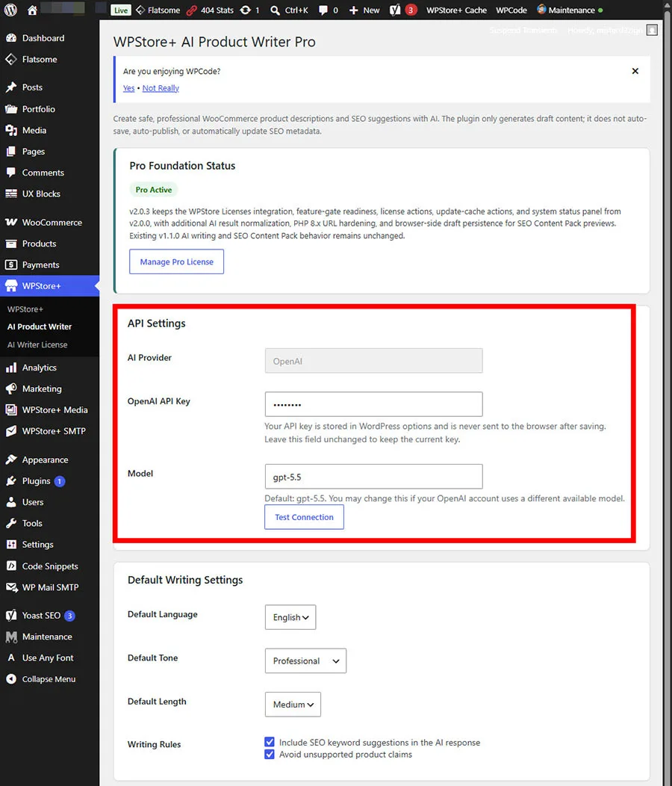Click the Yoast icon in admin bar
The image size is (672, 786).
click(x=395, y=10)
